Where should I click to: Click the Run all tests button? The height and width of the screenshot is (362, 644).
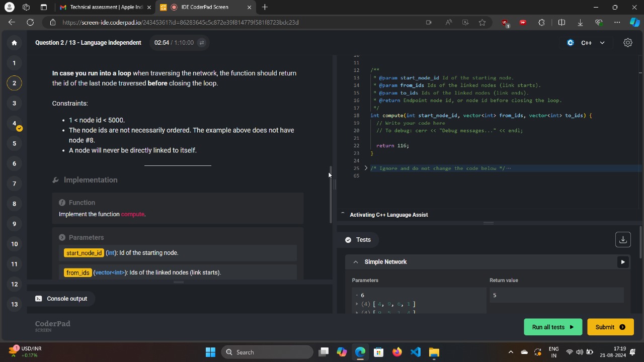coord(552,327)
